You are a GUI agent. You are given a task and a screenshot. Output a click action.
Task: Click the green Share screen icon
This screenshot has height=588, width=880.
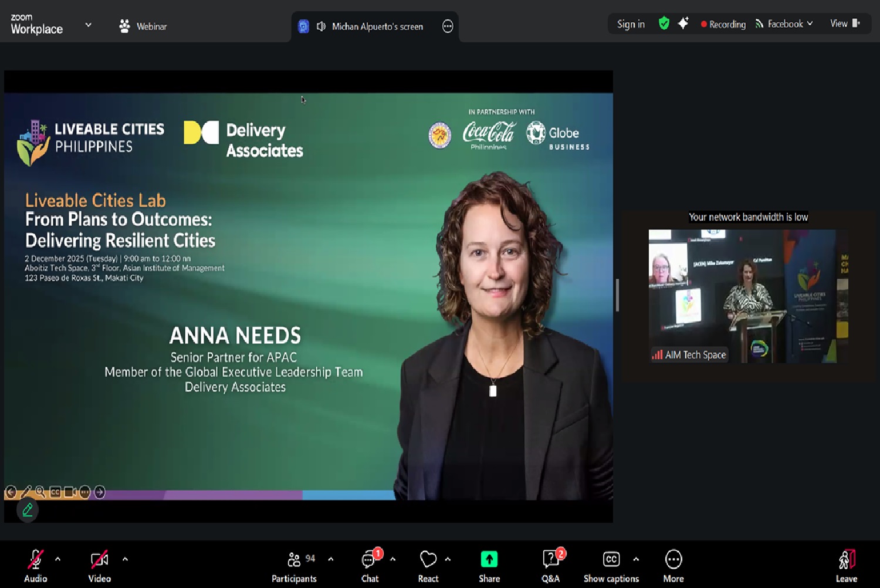489,560
